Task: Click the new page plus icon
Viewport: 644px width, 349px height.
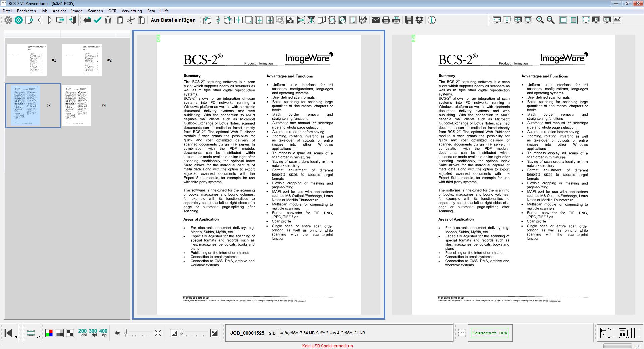Action: tap(29, 20)
